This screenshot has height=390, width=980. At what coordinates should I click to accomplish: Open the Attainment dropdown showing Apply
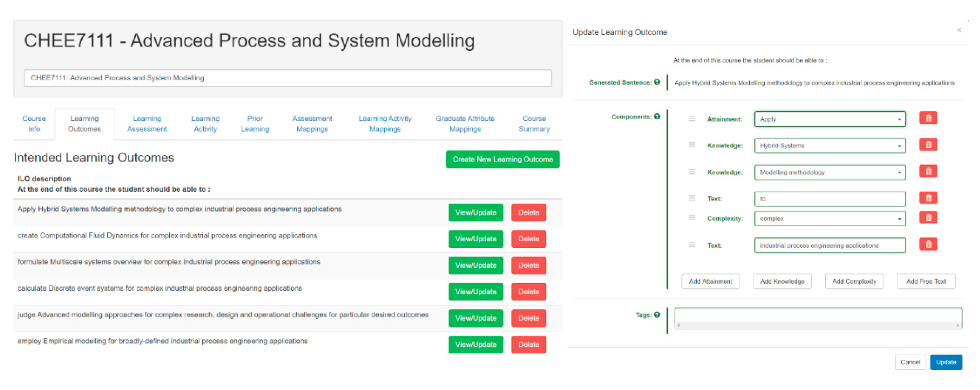pos(829,119)
